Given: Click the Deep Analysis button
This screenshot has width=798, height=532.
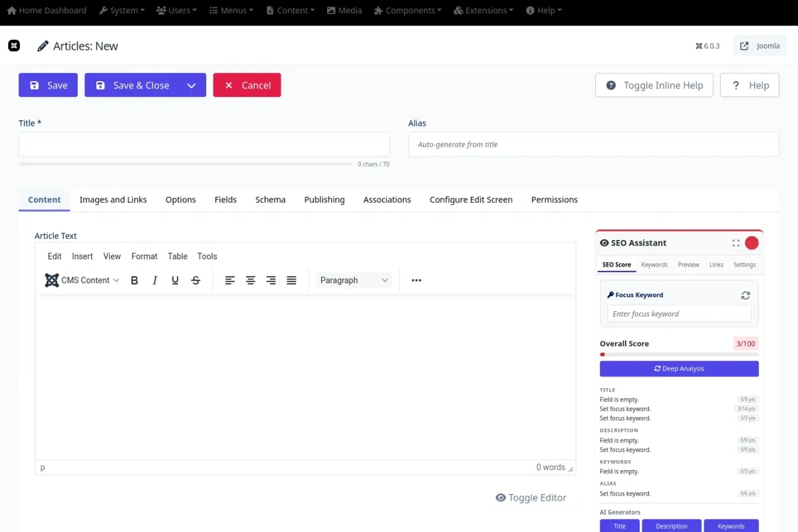Looking at the screenshot, I should click(679, 368).
